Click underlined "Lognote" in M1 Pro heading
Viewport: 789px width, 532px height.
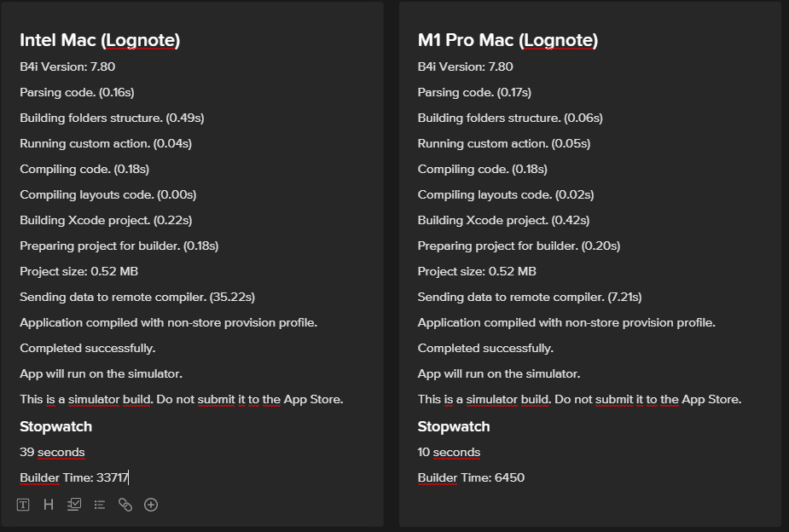coord(560,39)
